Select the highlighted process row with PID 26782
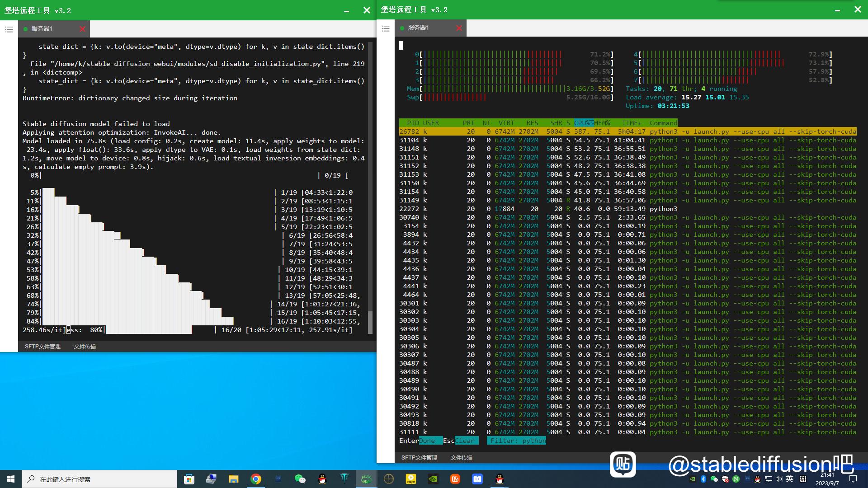868x488 pixels. pos(627,131)
